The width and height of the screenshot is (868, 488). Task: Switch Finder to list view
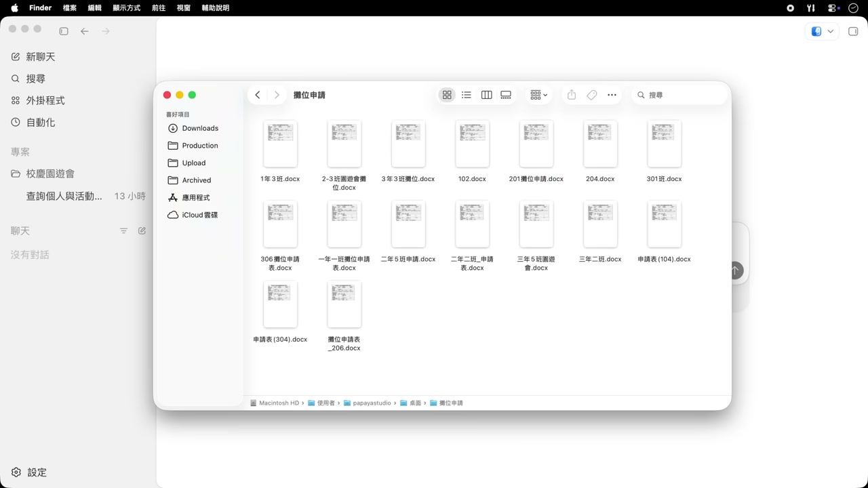point(467,95)
